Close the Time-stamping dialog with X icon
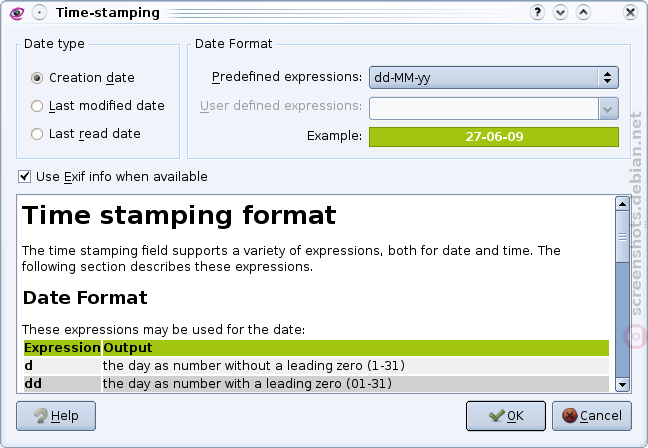Screen dimensions: 648x448 pyautogui.click(x=630, y=12)
